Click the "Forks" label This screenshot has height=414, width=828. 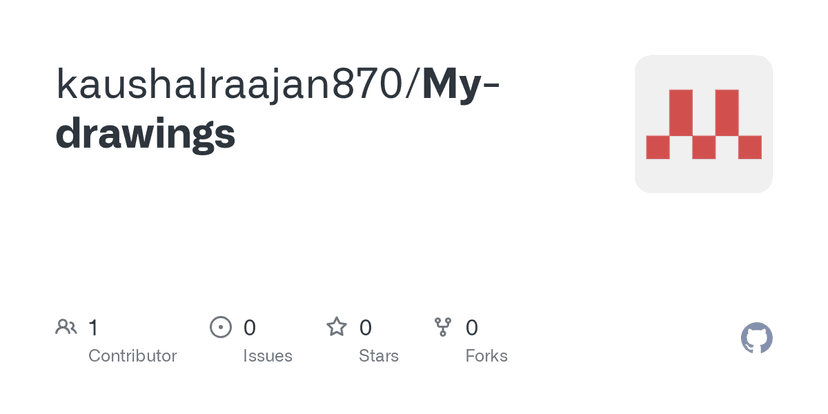click(x=486, y=356)
